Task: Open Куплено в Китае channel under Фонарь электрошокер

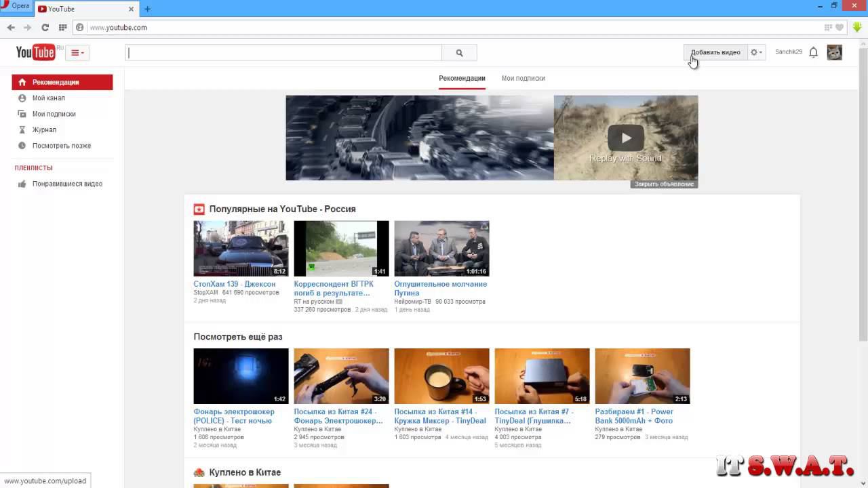Action: (x=217, y=429)
